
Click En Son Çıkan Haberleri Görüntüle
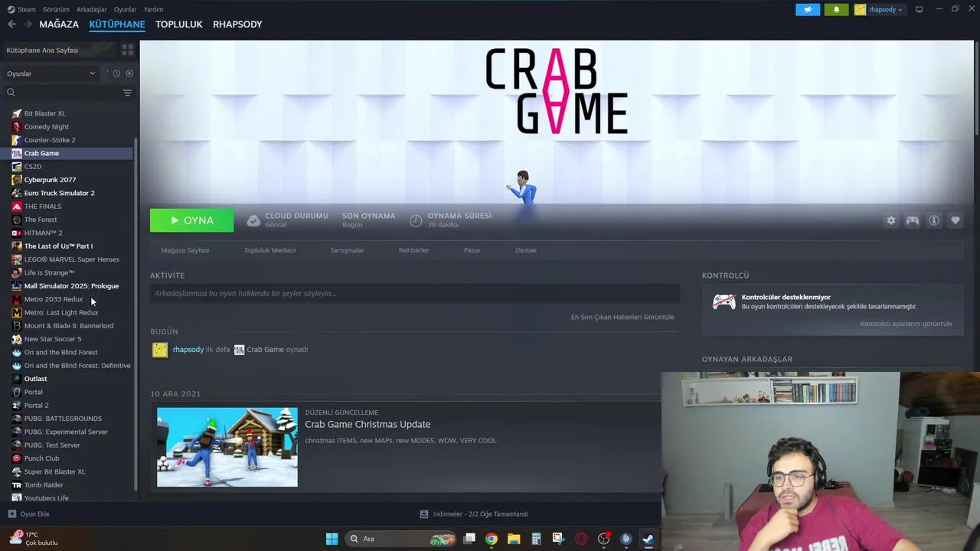(x=622, y=317)
